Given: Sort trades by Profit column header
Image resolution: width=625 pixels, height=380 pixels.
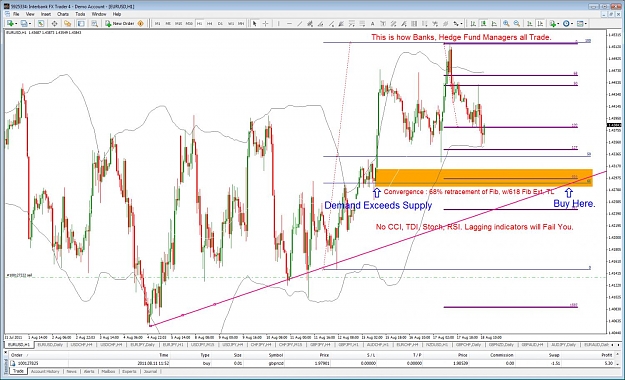Looking at the screenshot, I should pos(606,355).
